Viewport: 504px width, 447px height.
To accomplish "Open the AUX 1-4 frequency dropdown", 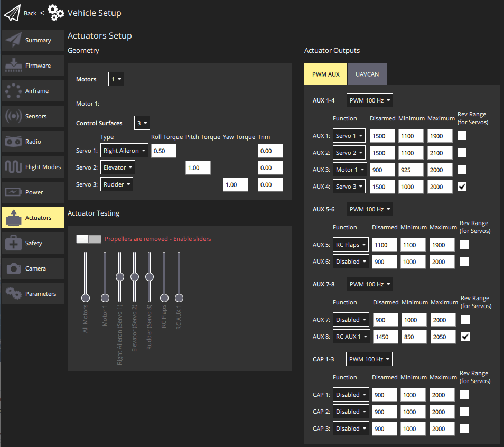I will coord(369,100).
